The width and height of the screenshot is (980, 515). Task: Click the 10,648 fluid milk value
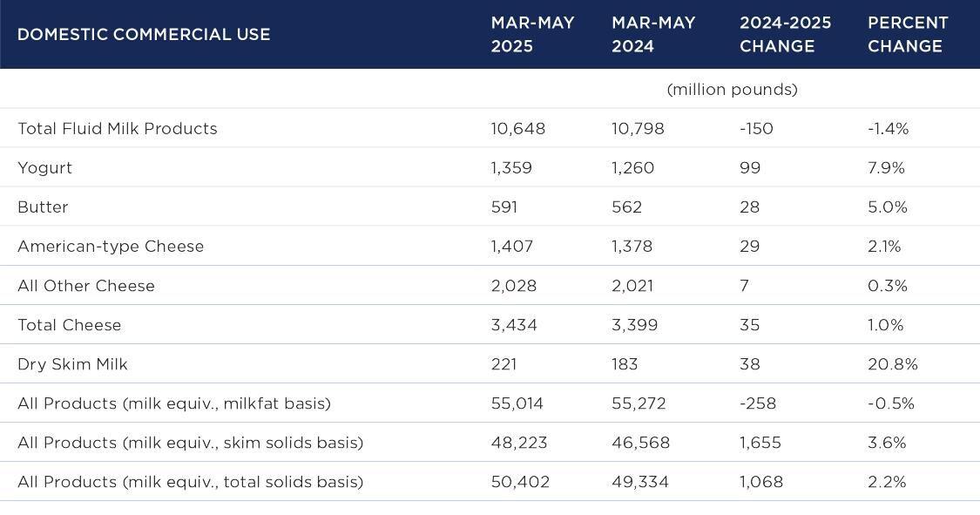[517, 129]
